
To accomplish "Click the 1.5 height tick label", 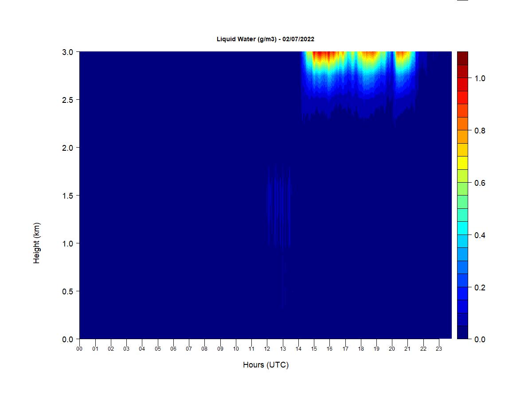I will click(x=68, y=196).
